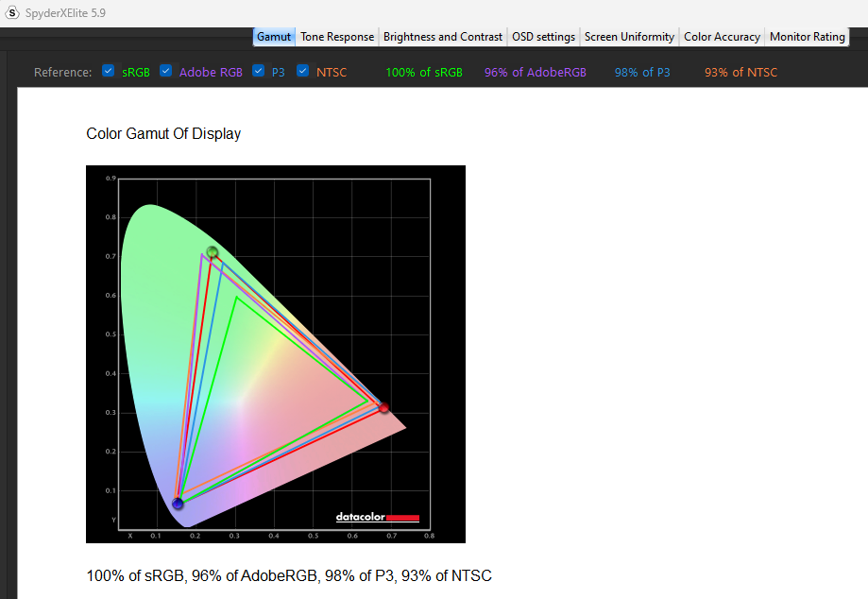Show the Monitor Rating tab
The width and height of the screenshot is (868, 599).
point(807,37)
